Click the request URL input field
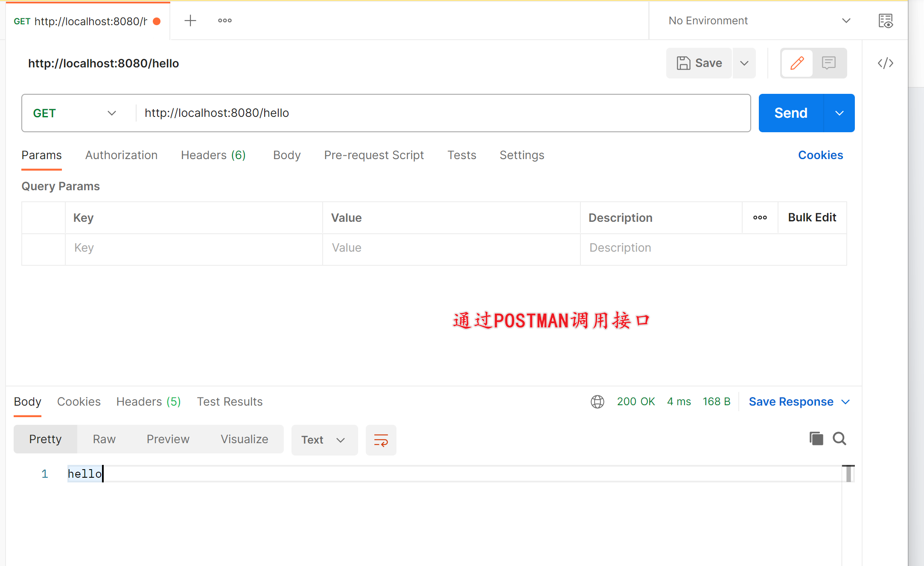Viewport: 924px width, 566px height. [443, 113]
